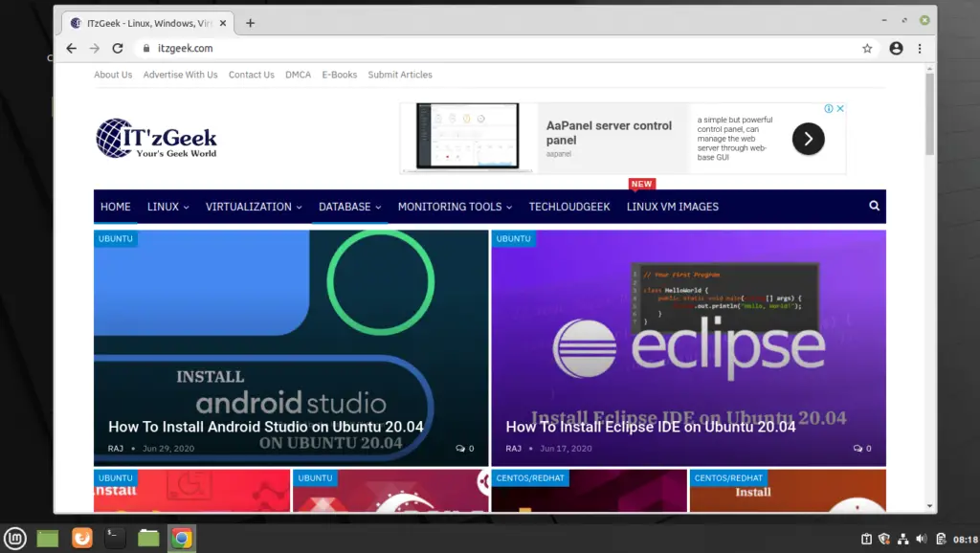This screenshot has height=553, width=980.
Task: Click the site search magnifier icon
Action: [874, 206]
